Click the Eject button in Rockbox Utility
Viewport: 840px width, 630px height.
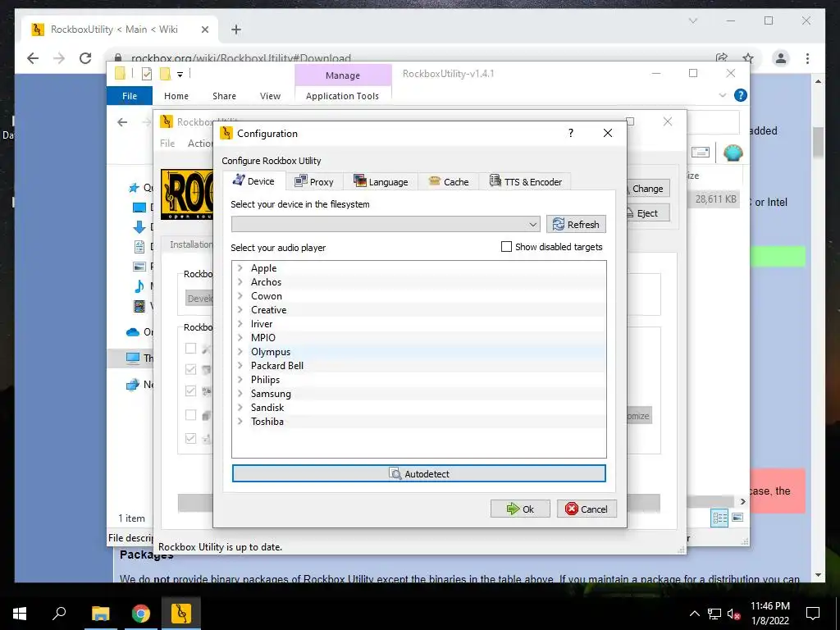point(648,213)
